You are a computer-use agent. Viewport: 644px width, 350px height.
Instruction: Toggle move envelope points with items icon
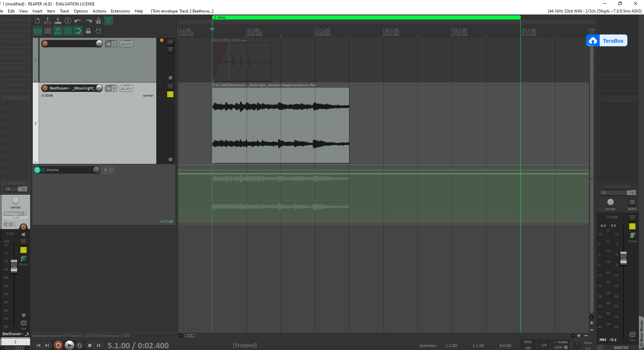[x=58, y=31]
